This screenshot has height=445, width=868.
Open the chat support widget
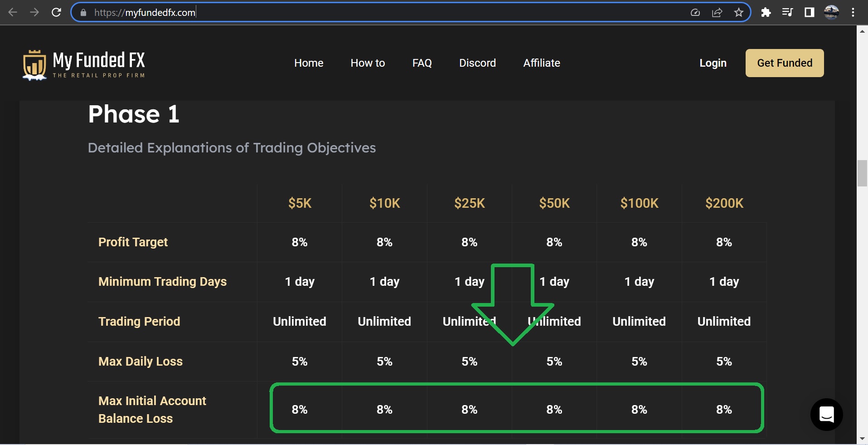[x=826, y=414]
